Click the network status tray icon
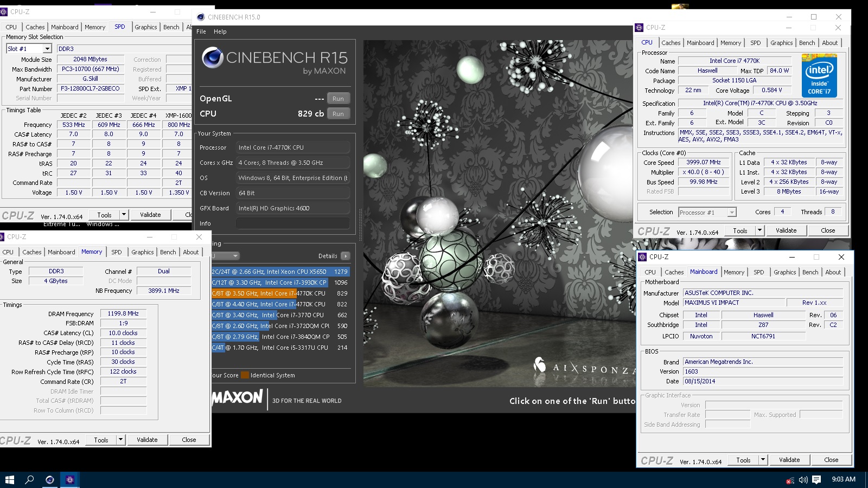The width and height of the screenshot is (868, 488). tap(790, 480)
